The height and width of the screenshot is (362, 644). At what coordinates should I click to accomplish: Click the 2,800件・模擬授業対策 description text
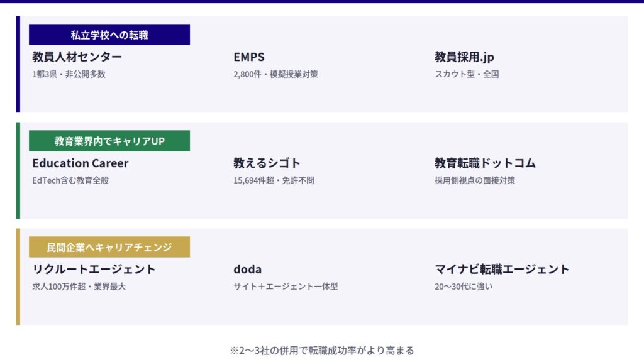point(275,74)
